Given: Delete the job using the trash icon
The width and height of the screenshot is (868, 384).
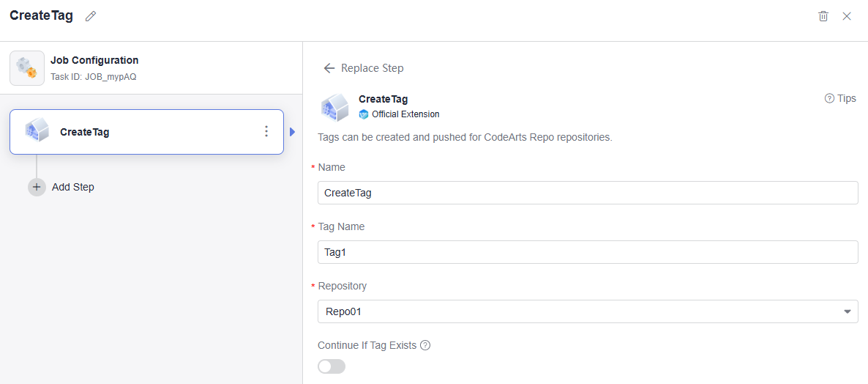Looking at the screenshot, I should (x=823, y=16).
